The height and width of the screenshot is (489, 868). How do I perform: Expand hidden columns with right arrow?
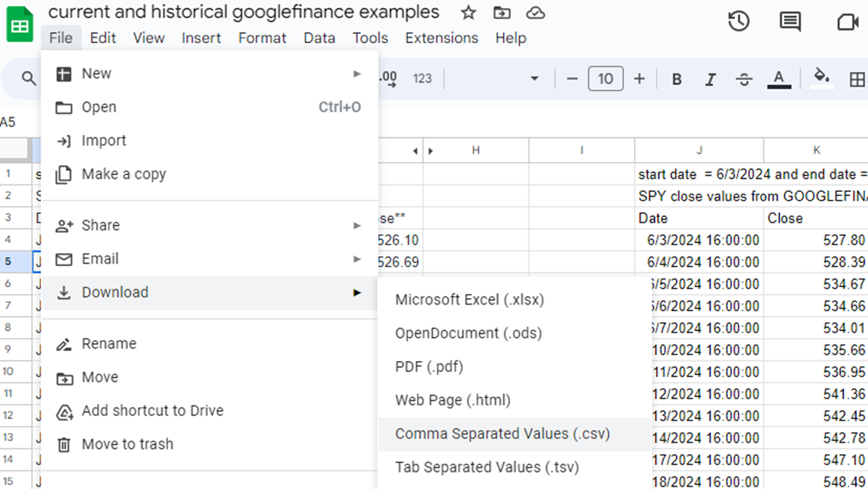point(430,151)
